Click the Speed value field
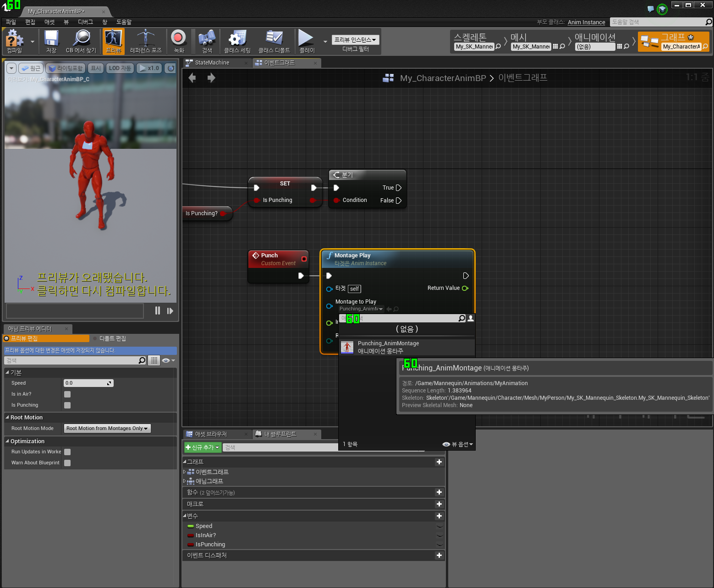The image size is (714, 588). (88, 383)
